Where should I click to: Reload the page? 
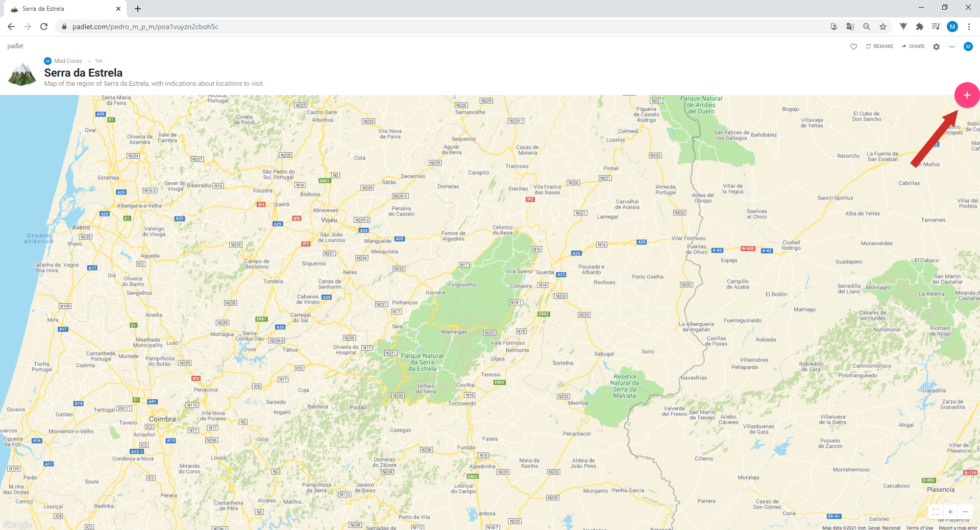pyautogui.click(x=44, y=27)
